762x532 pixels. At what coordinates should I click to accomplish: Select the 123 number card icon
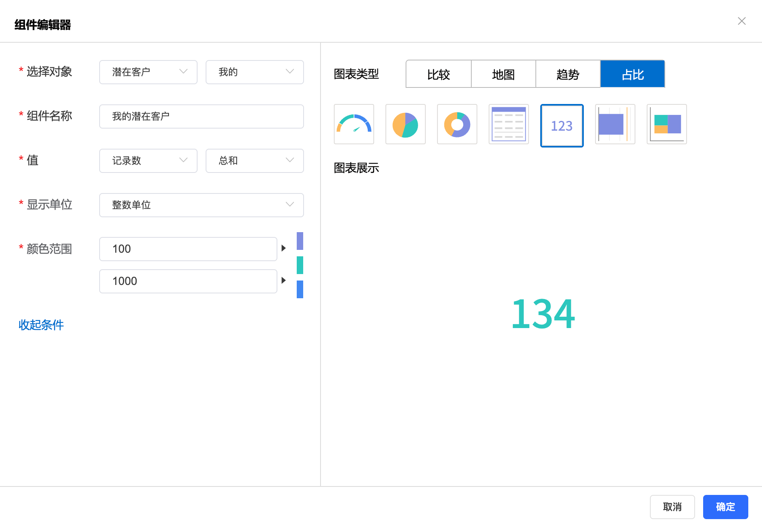point(562,126)
